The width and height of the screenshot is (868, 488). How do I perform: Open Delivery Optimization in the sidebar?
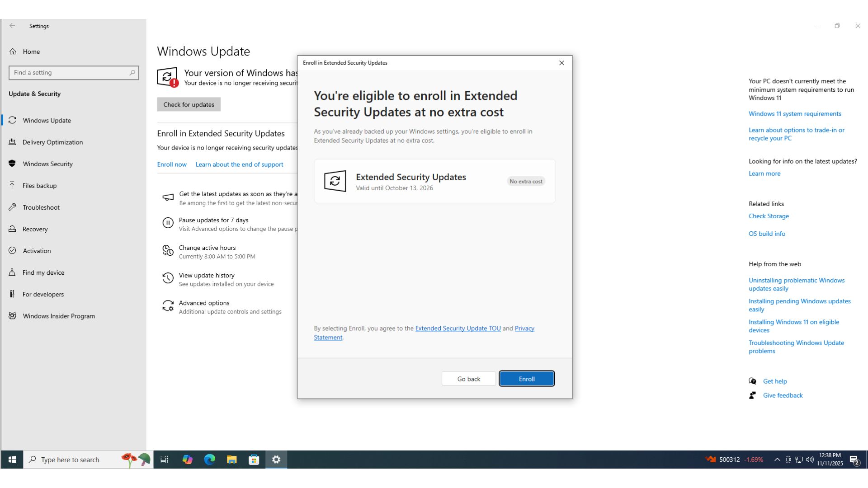[52, 142]
